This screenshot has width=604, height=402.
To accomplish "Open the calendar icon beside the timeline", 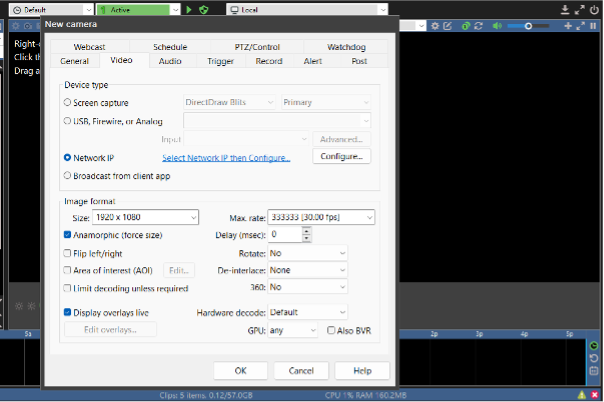I will [594, 370].
